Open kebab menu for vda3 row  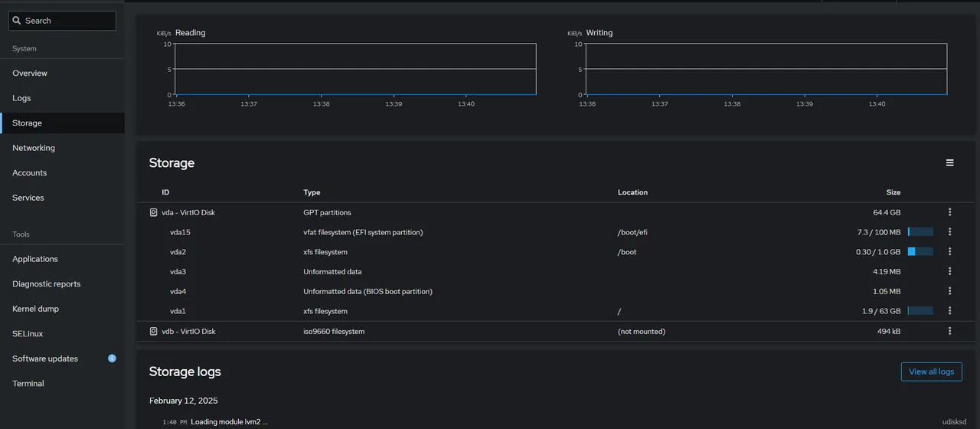click(949, 271)
